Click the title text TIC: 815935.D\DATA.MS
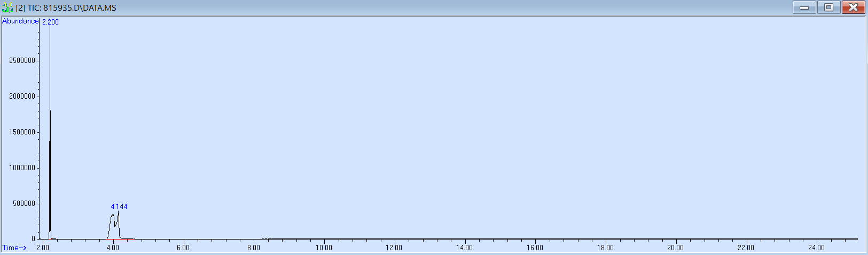This screenshot has height=255, width=868. [72, 8]
